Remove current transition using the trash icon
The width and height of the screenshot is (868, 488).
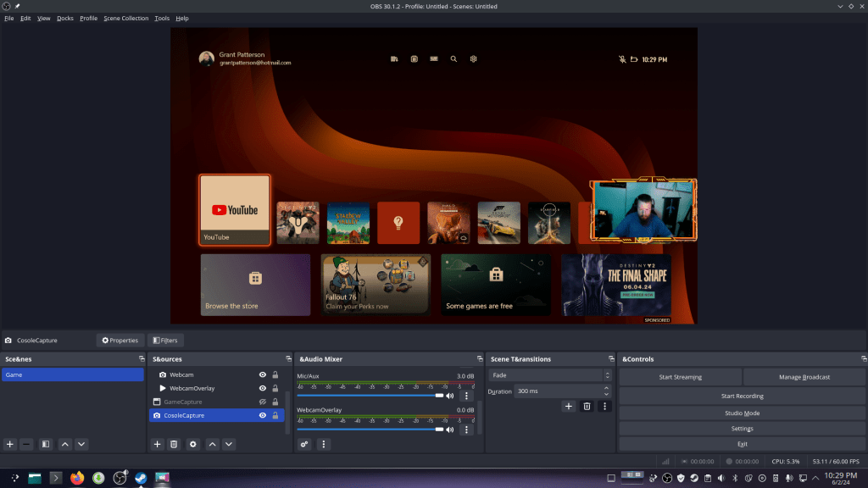pyautogui.click(x=587, y=407)
